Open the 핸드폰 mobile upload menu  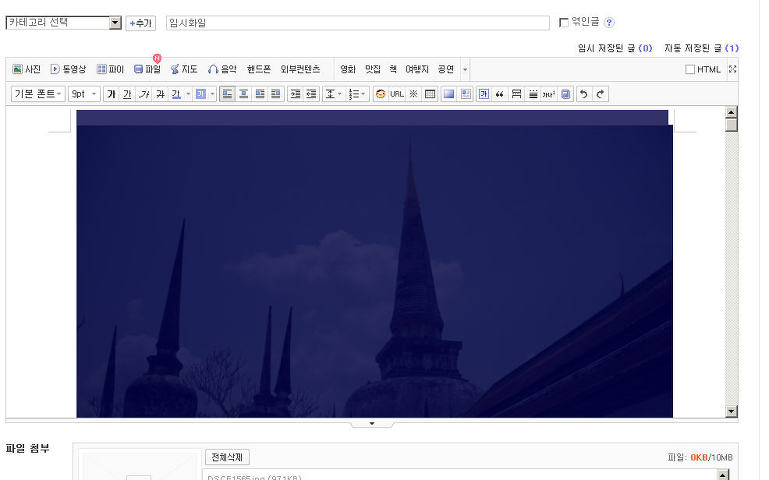tap(258, 69)
